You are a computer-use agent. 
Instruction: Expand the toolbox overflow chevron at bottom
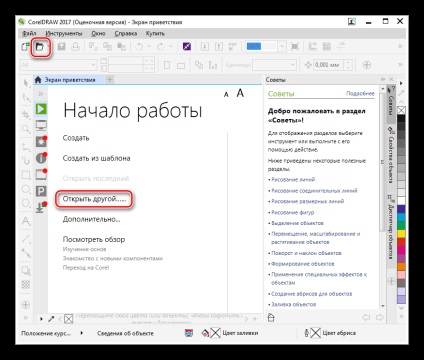click(x=26, y=318)
